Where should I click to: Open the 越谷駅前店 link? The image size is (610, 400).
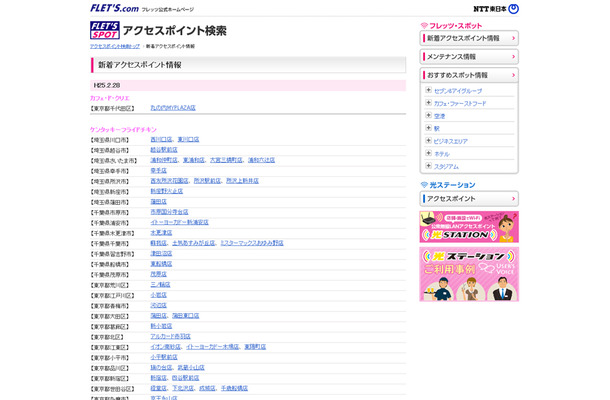(164, 150)
